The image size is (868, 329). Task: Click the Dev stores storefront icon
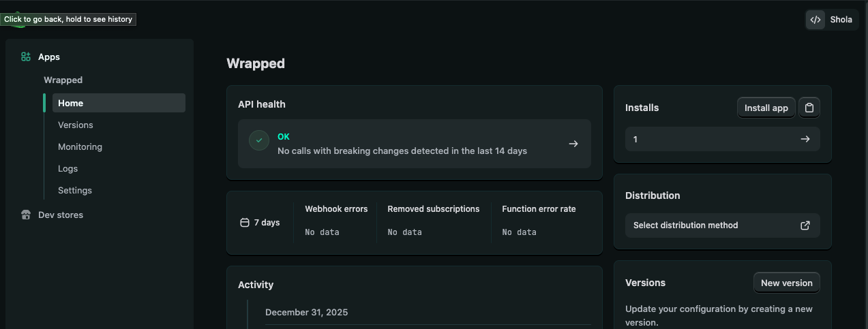click(x=26, y=215)
